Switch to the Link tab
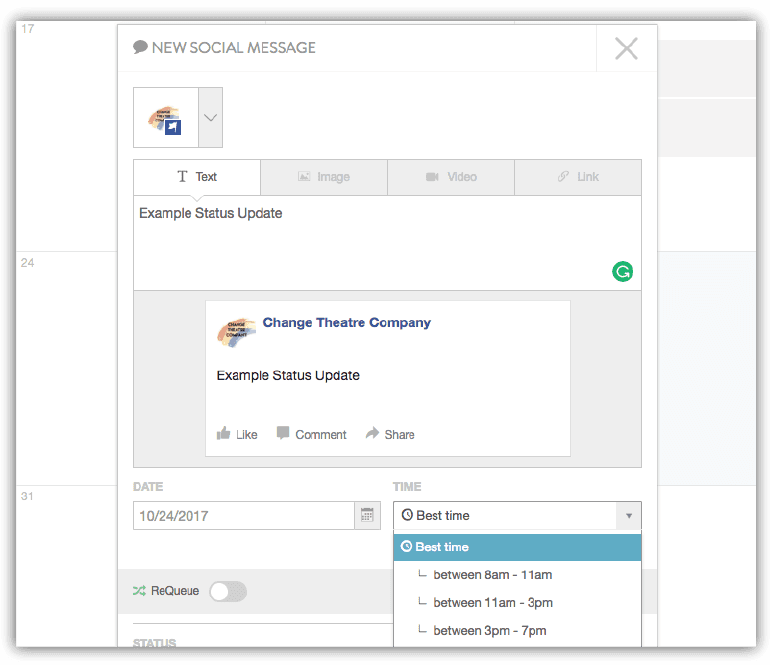This screenshot has width=770, height=665. (578, 177)
